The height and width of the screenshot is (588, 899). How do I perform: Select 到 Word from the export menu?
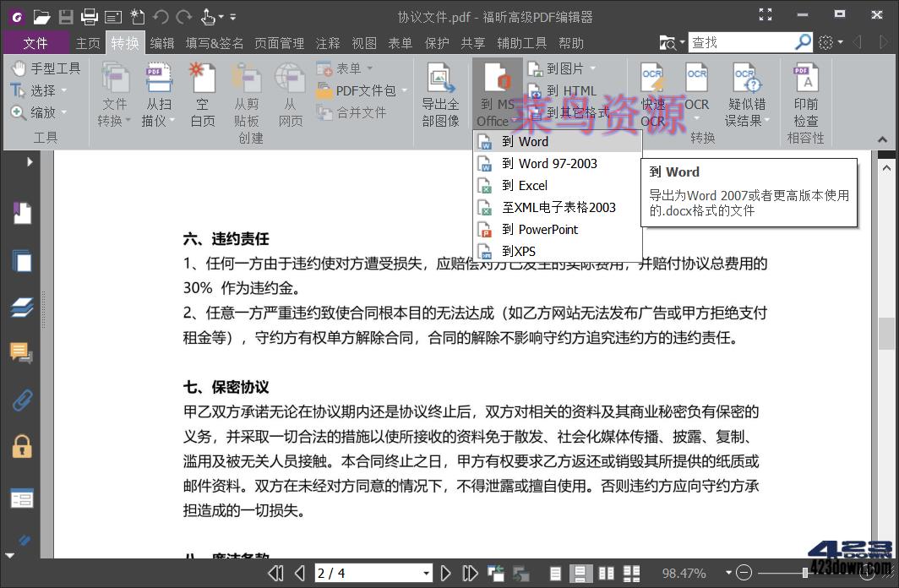(526, 141)
